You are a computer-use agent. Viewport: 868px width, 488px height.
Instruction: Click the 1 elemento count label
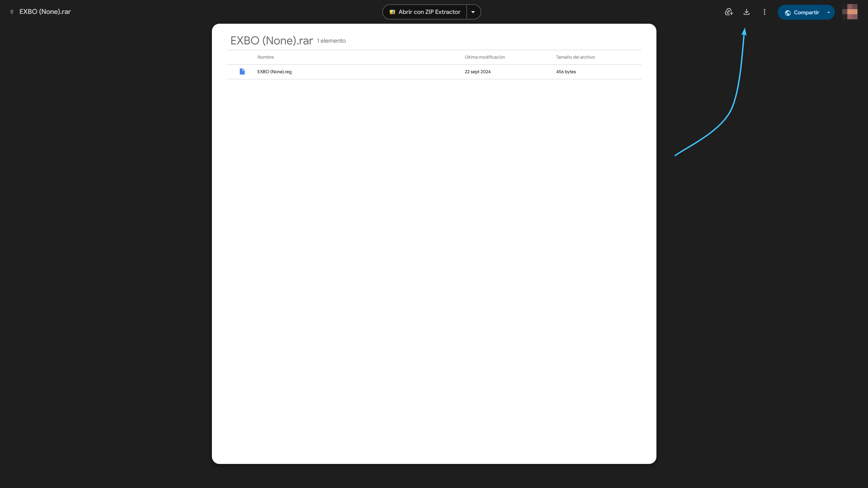click(331, 41)
